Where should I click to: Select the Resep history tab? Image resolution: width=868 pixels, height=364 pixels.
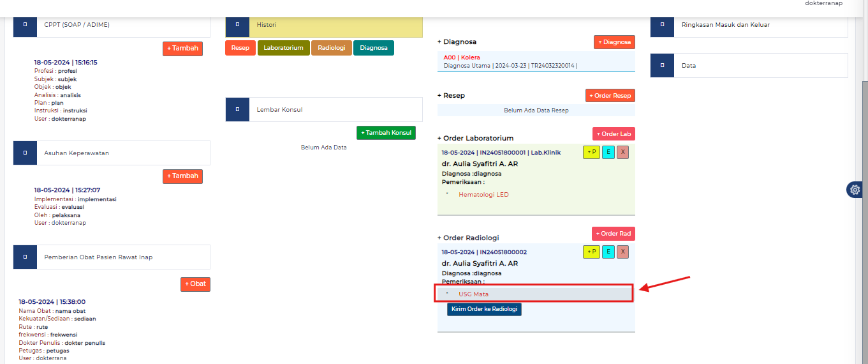click(240, 48)
